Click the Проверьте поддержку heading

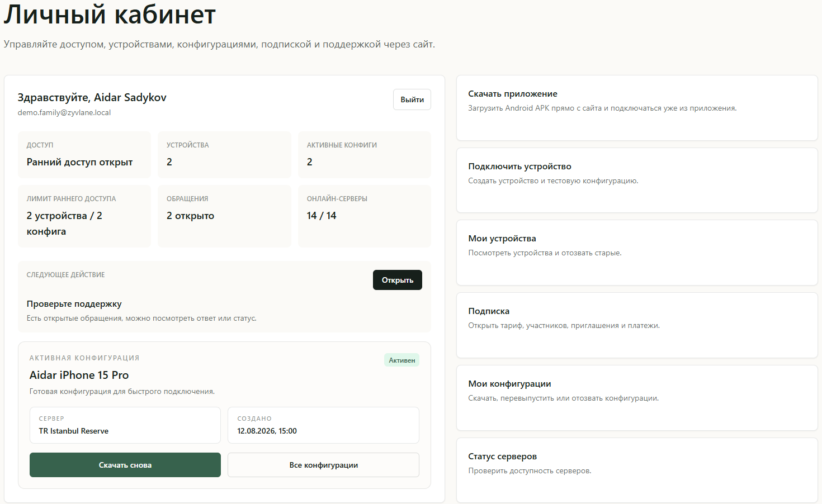click(x=74, y=304)
